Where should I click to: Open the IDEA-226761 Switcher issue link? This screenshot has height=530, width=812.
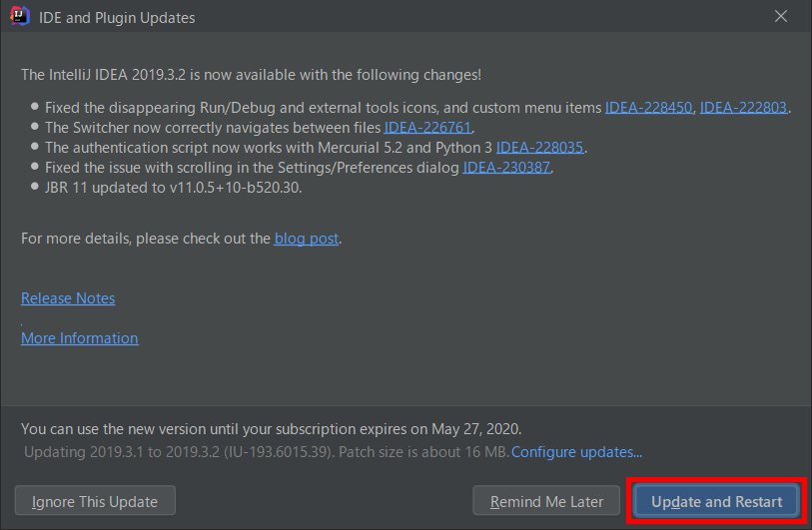point(427,128)
